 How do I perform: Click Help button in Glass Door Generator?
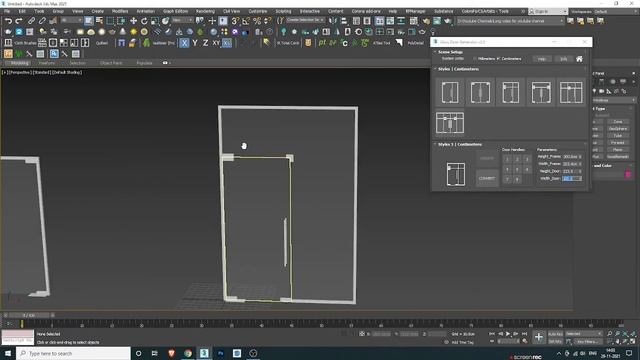point(542,59)
